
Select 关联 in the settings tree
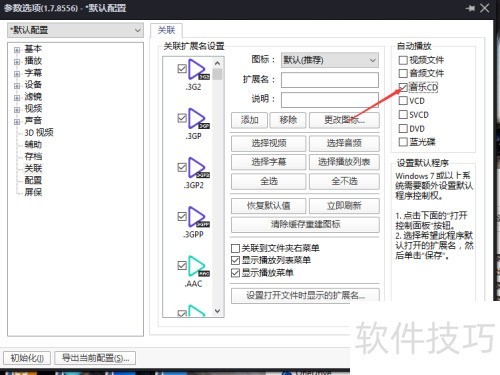click(x=33, y=168)
